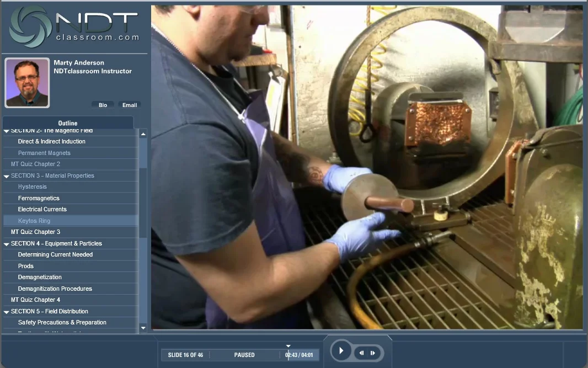This screenshot has width=588, height=368.
Task: Skip to the next slide
Action: click(x=373, y=353)
